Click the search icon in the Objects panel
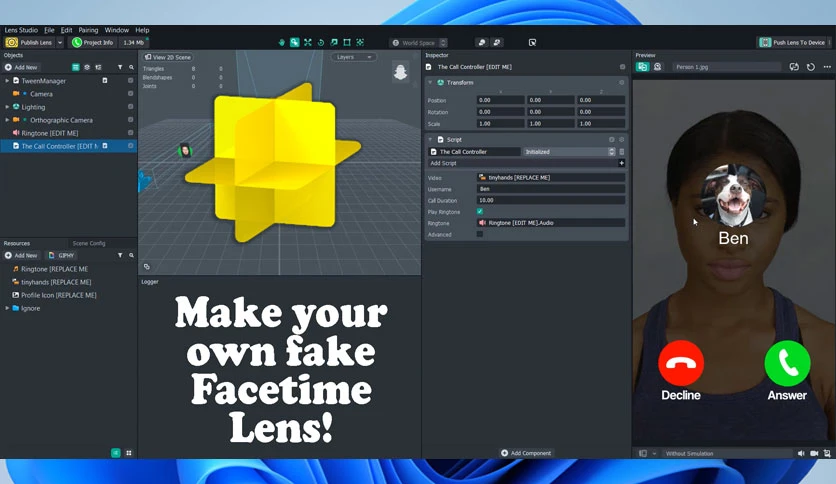 (x=131, y=67)
